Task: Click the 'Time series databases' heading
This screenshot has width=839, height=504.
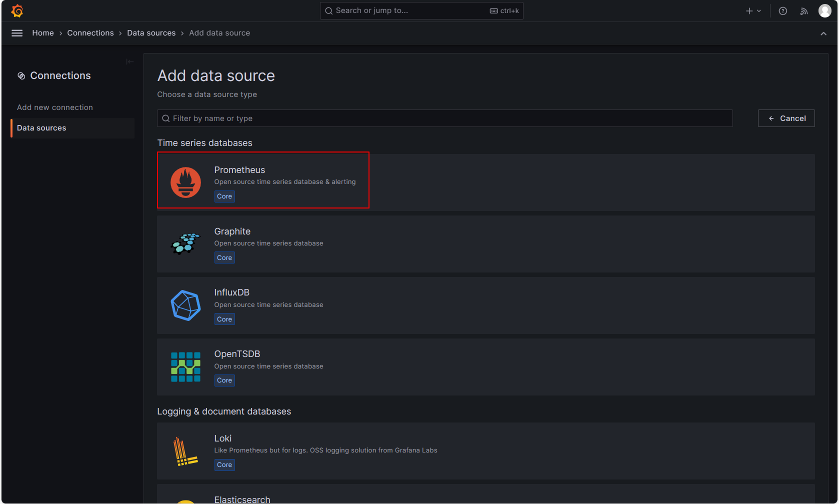Action: pos(205,143)
